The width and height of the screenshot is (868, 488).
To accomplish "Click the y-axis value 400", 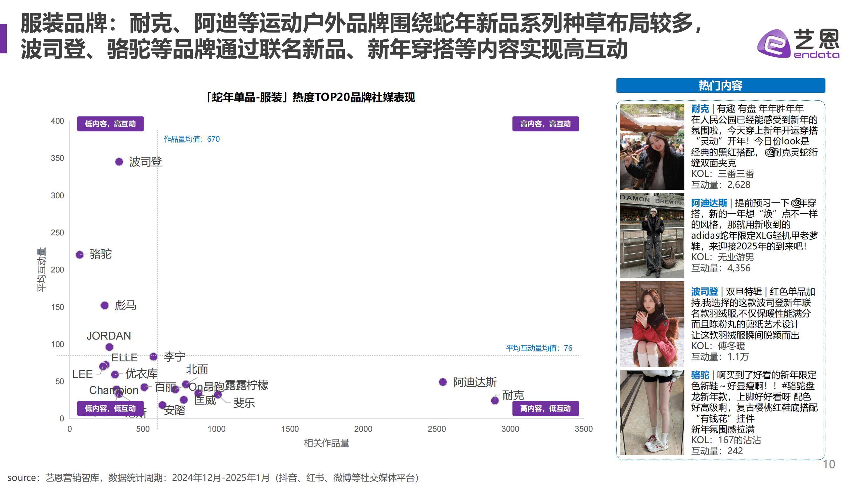I will pos(57,121).
